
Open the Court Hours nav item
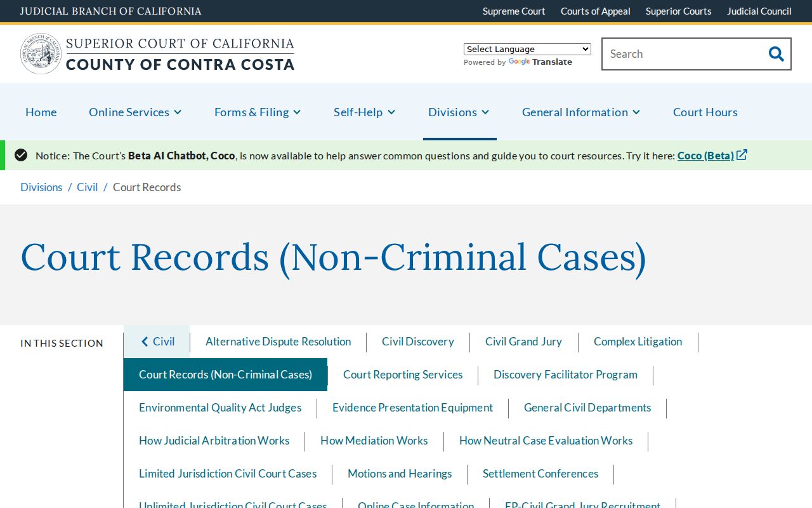coord(705,112)
